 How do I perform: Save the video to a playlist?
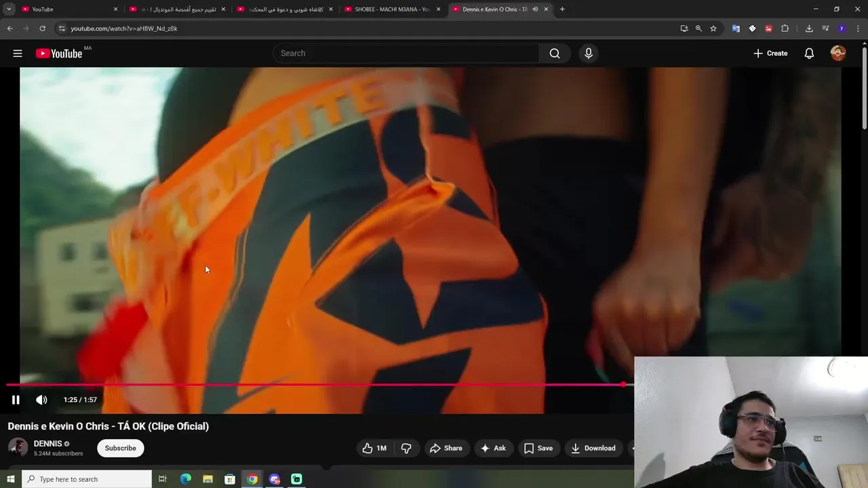538,448
